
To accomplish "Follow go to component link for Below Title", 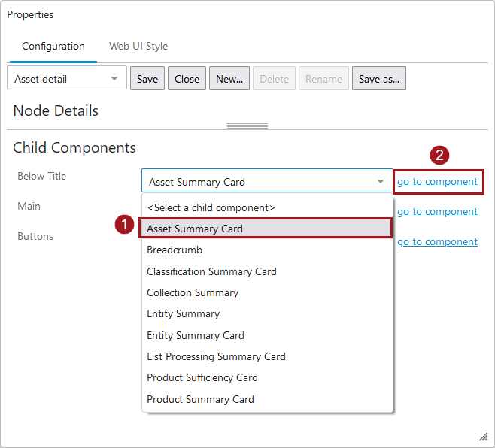I will click(x=437, y=182).
